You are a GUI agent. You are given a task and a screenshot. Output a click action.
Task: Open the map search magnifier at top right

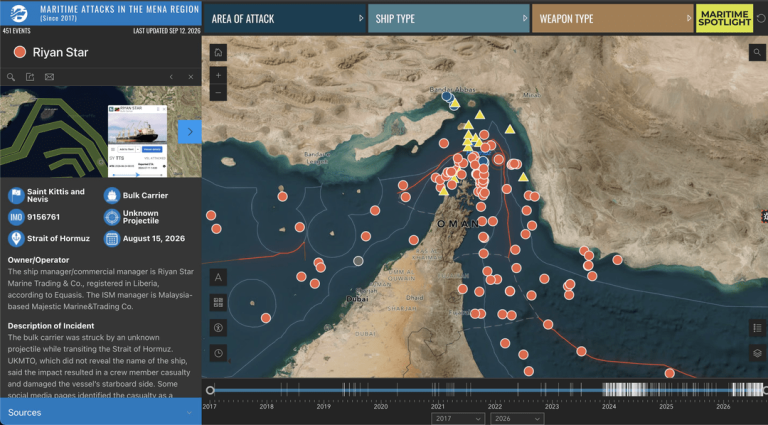tap(757, 52)
